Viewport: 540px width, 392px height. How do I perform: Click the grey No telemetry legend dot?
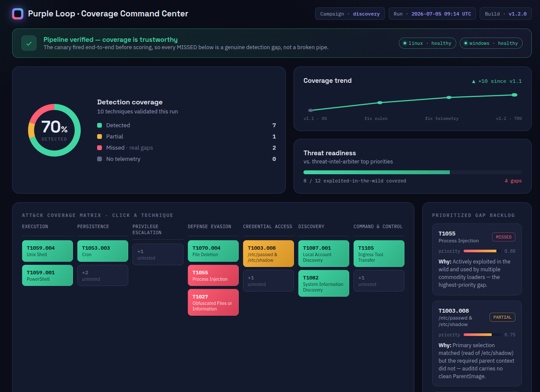tap(100, 159)
